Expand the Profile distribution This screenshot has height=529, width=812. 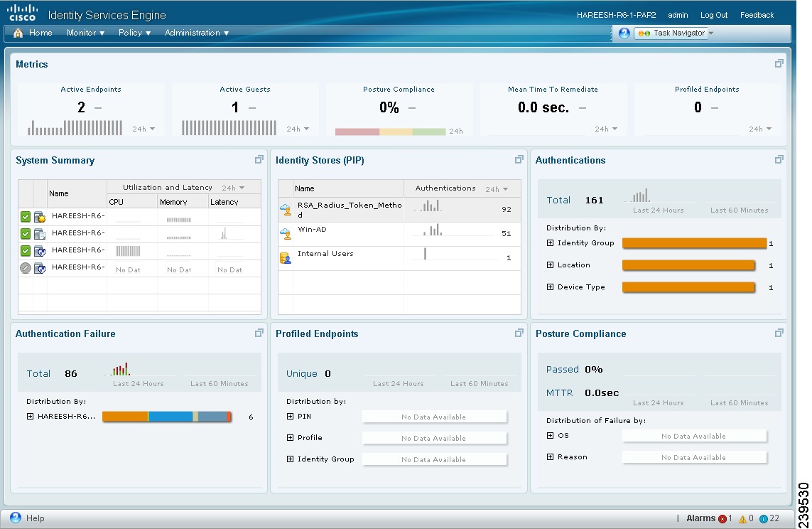(x=290, y=438)
